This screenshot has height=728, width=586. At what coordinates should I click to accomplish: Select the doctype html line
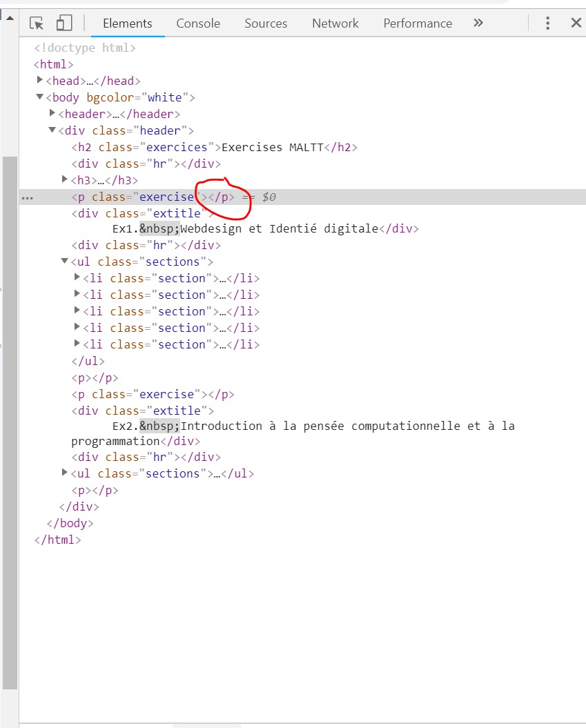85,48
